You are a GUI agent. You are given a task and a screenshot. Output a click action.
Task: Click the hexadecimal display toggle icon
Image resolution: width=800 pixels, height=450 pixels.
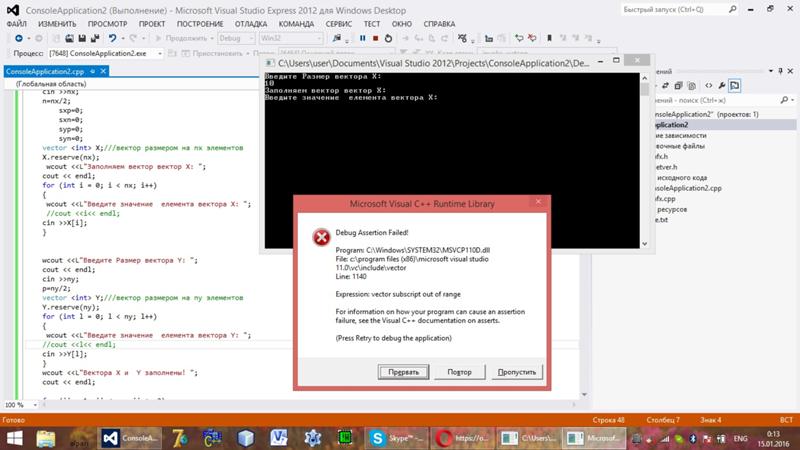(462, 38)
